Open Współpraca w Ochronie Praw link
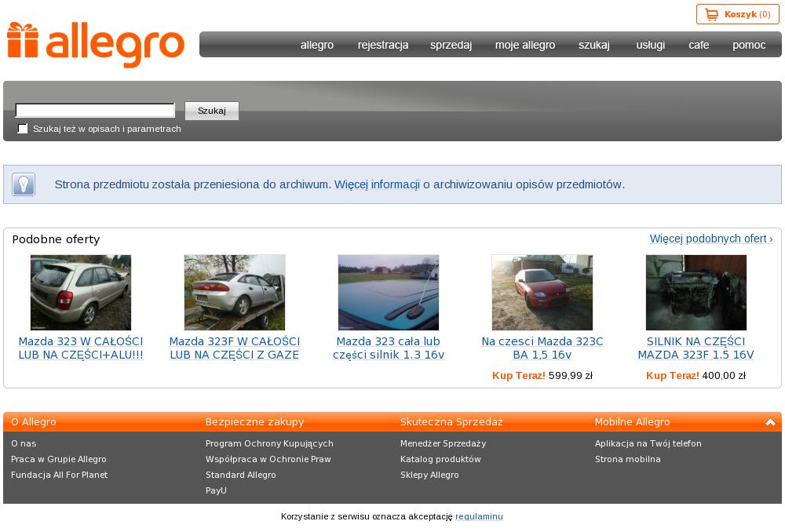This screenshot has height=532, width=785. [x=268, y=460]
